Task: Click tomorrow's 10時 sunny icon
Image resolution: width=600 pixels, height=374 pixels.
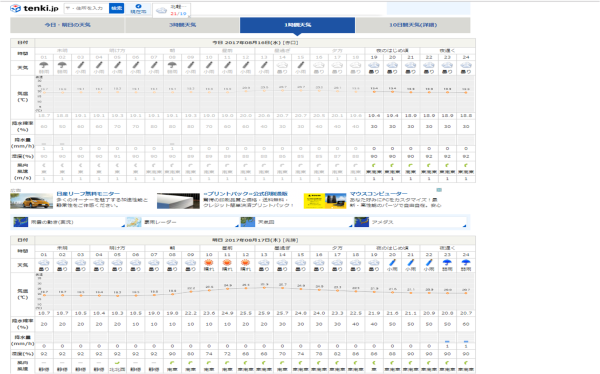Action: point(209,263)
